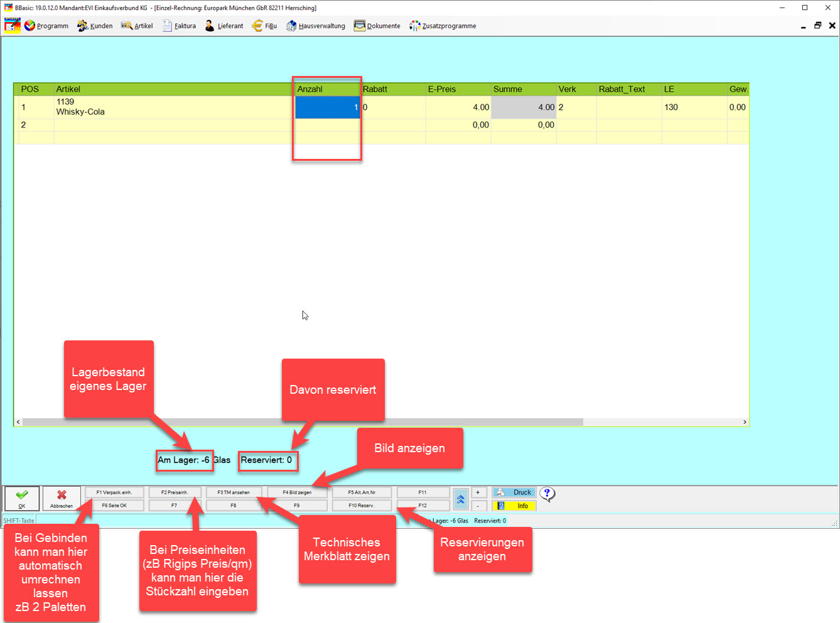Image resolution: width=840 pixels, height=623 pixels.
Task: Click the Anzahl column header
Action: coord(328,89)
